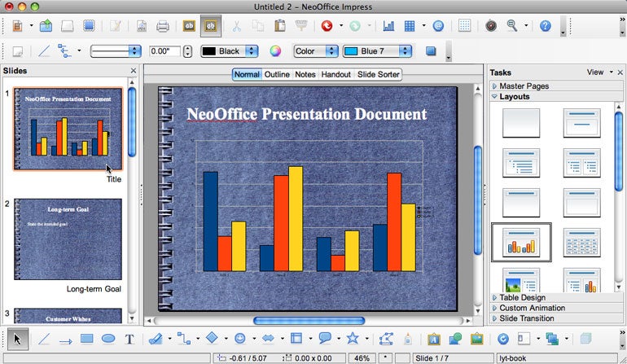
Task: Click the Hyperlink icon
Action: (x=439, y=26)
